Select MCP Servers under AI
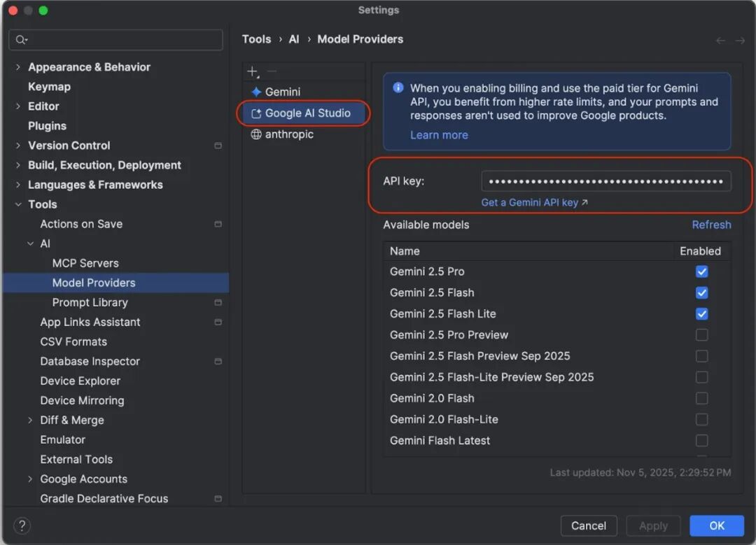Image resolution: width=756 pixels, height=545 pixels. coord(85,263)
